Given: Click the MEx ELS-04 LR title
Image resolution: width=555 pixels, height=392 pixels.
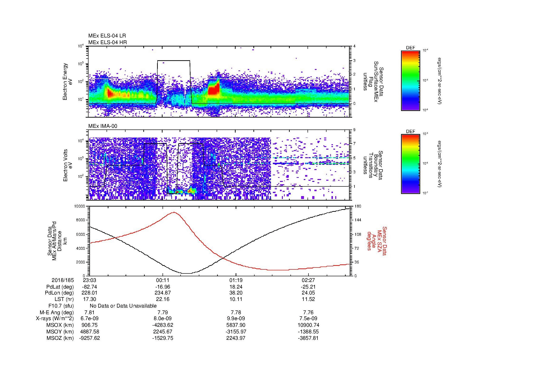Looking at the screenshot, I should tap(107, 36).
